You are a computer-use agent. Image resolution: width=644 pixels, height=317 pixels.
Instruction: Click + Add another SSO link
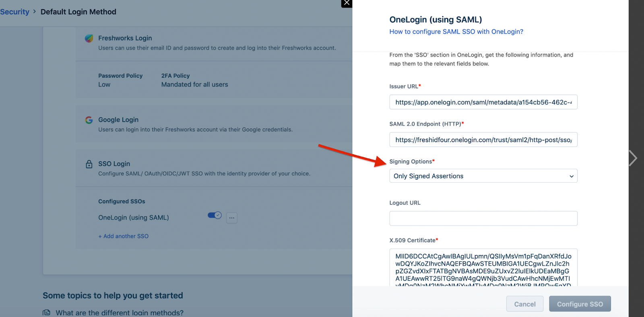click(124, 236)
